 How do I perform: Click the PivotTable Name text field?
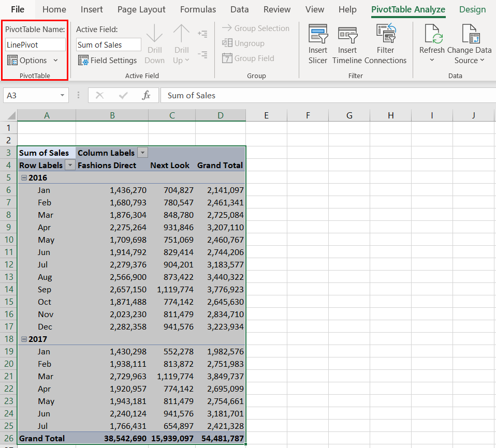[x=35, y=45]
